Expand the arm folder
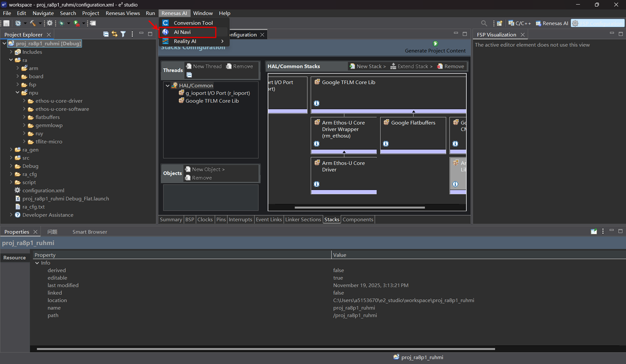The width and height of the screenshot is (626, 364). point(18,68)
